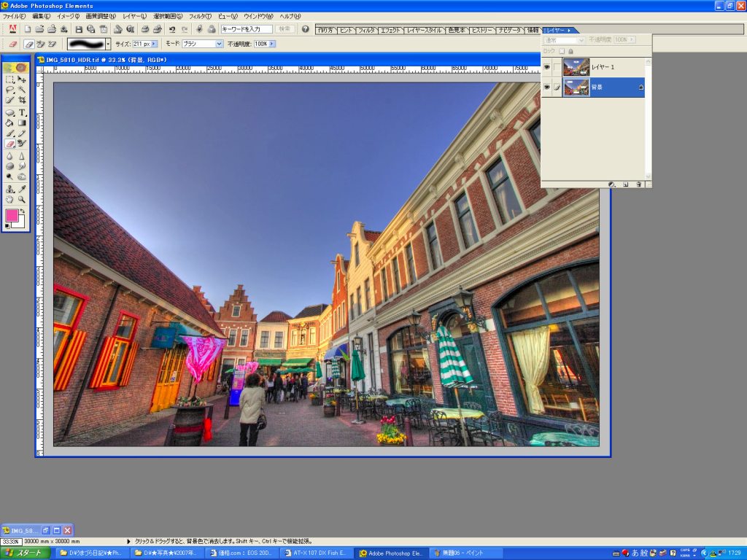Swap foreground and background colors
The height and width of the screenshot is (560, 747).
click(22, 211)
